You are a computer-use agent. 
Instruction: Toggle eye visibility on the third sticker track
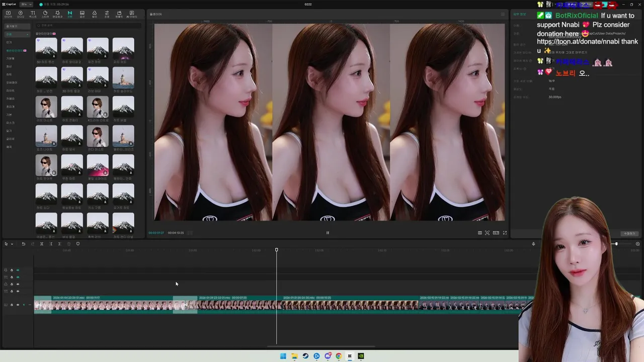click(x=18, y=284)
